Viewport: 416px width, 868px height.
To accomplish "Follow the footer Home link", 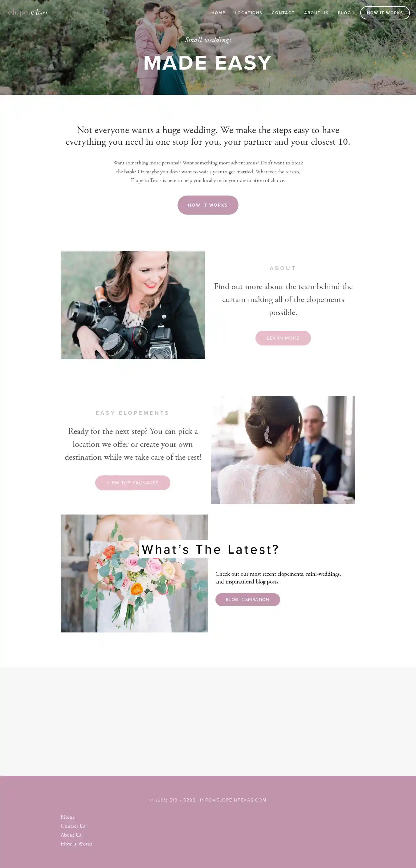I will [x=68, y=817].
